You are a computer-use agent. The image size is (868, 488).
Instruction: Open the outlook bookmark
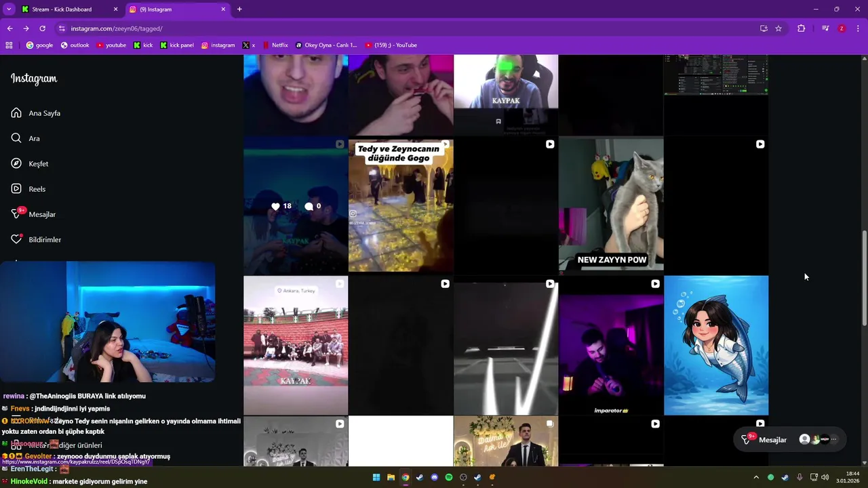(x=75, y=45)
